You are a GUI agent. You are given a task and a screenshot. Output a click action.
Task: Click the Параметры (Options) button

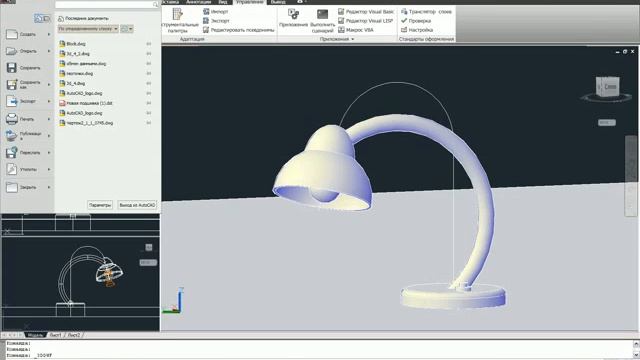point(100,205)
